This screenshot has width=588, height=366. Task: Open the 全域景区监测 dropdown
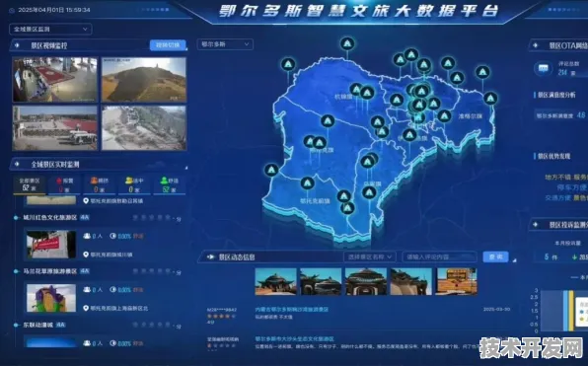pyautogui.click(x=50, y=29)
